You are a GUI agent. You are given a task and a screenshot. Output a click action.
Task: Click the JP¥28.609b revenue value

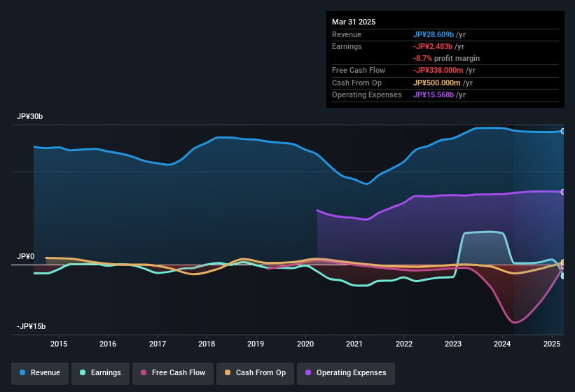click(x=434, y=34)
